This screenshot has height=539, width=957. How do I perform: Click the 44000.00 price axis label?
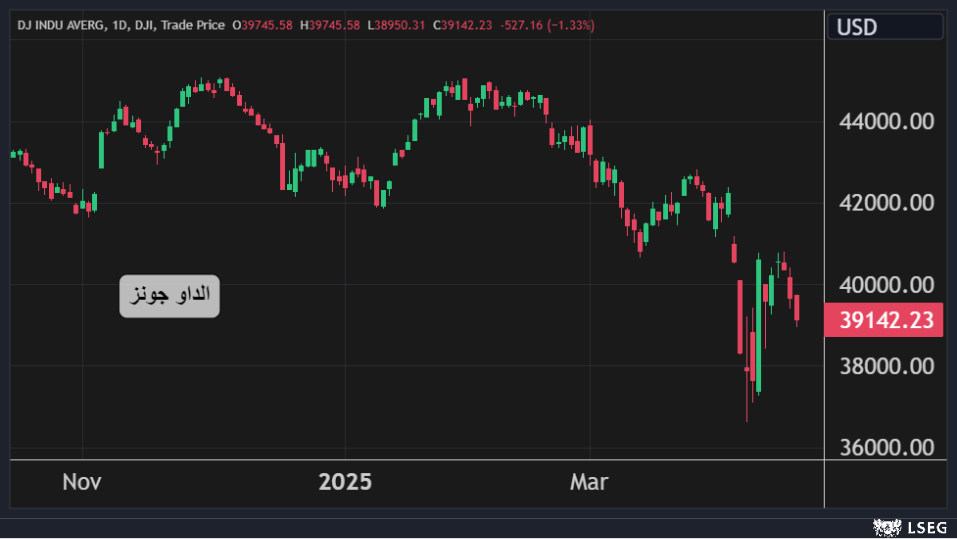[886, 121]
